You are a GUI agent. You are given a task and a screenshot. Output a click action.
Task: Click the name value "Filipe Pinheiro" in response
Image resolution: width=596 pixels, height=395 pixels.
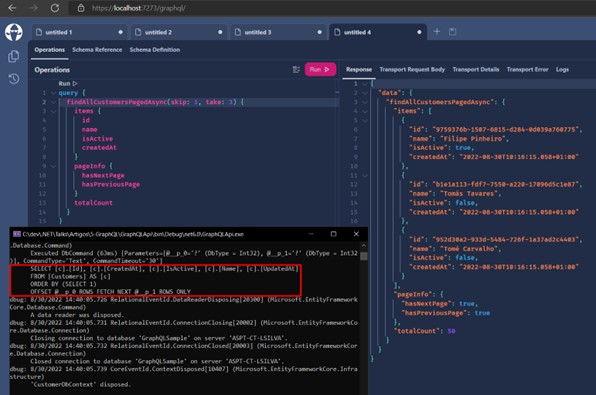click(474, 139)
